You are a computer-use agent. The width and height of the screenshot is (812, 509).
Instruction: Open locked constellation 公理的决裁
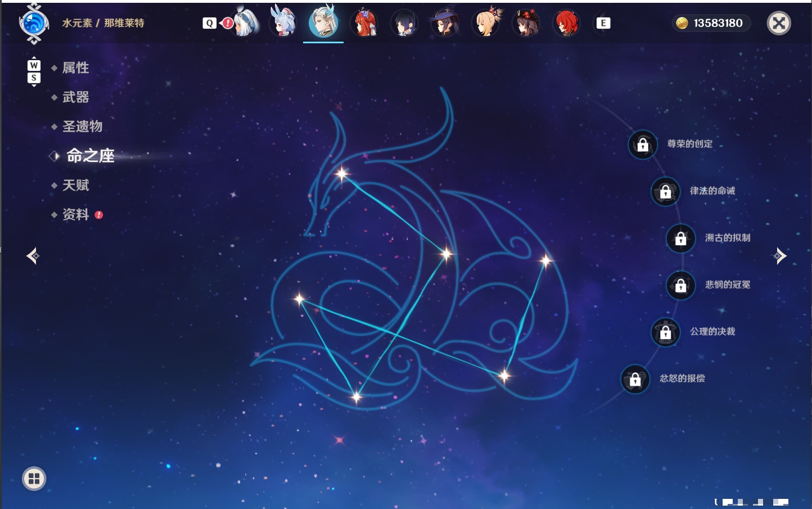coord(665,332)
